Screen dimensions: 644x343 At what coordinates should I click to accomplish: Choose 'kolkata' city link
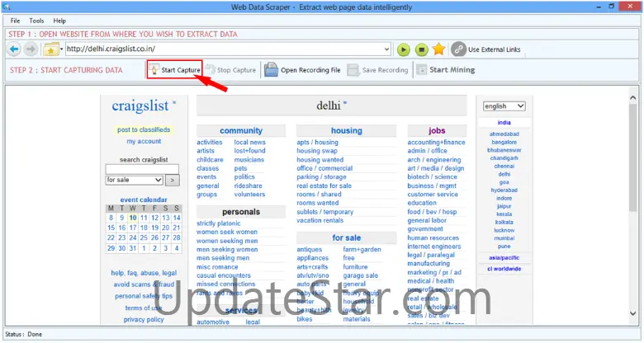(x=504, y=223)
